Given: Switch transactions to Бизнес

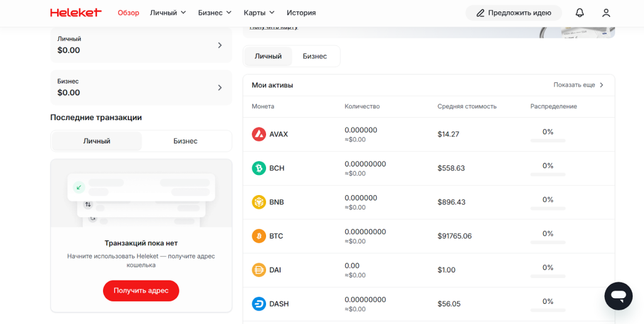Looking at the screenshot, I should (x=186, y=141).
